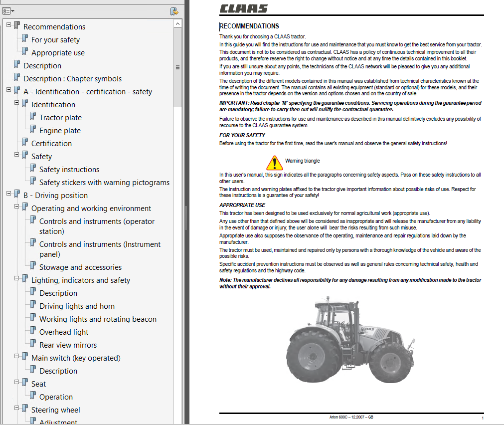Click the CLAAS logo in page header
This screenshot has height=425, width=504.
244,8
